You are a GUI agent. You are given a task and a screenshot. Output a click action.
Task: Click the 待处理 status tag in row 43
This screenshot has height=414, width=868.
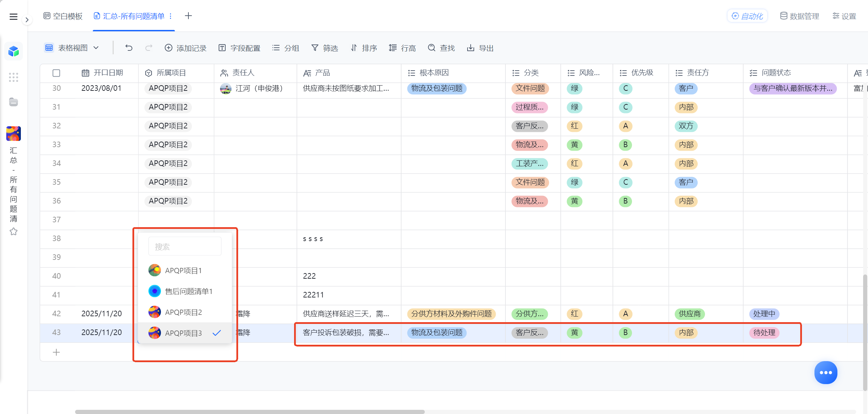(764, 333)
